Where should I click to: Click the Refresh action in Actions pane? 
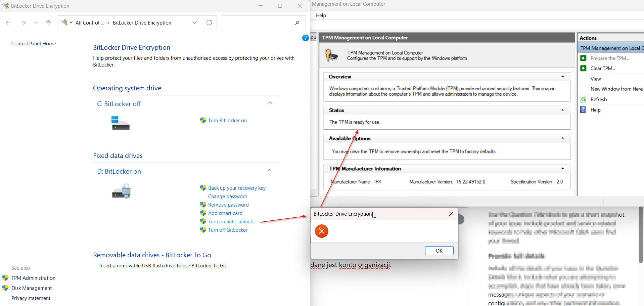click(599, 99)
